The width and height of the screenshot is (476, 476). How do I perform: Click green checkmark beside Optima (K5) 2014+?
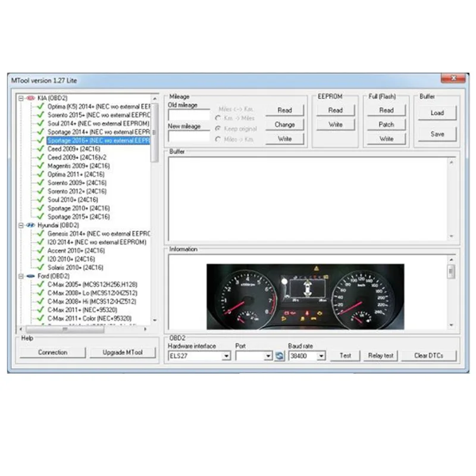[40, 107]
